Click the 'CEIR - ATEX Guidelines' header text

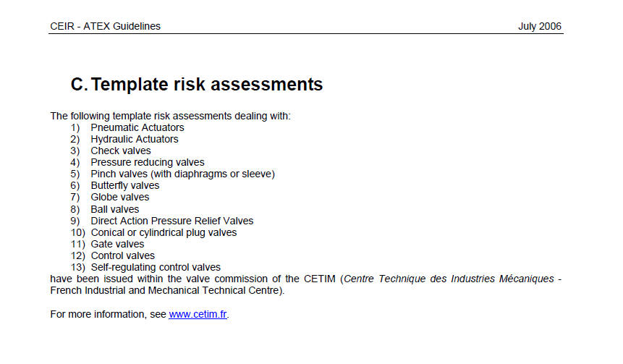click(106, 26)
